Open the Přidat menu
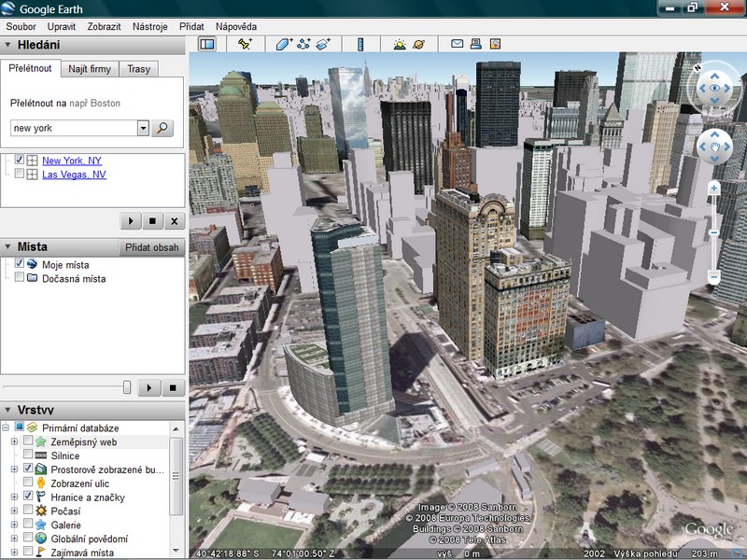 191,27
